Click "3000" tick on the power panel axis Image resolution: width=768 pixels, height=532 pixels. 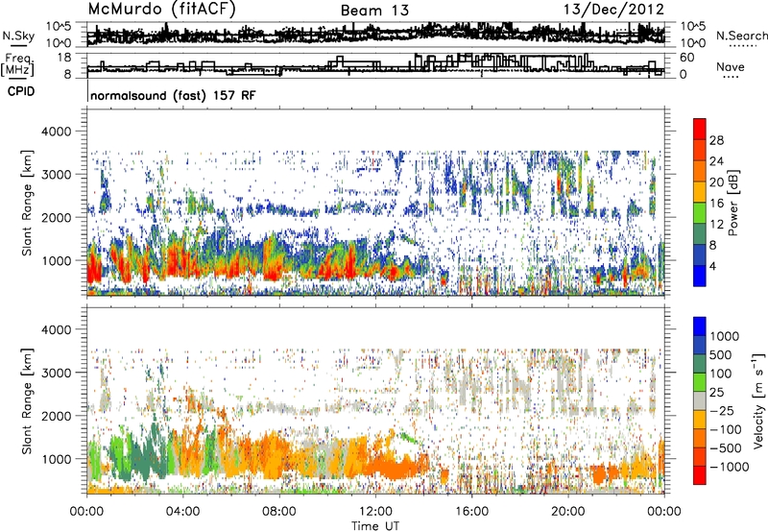click(x=56, y=175)
